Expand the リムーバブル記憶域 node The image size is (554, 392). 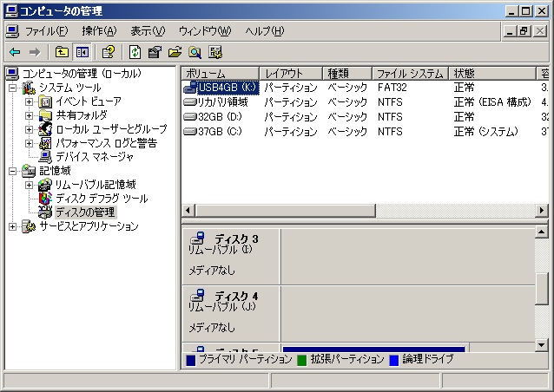29,185
